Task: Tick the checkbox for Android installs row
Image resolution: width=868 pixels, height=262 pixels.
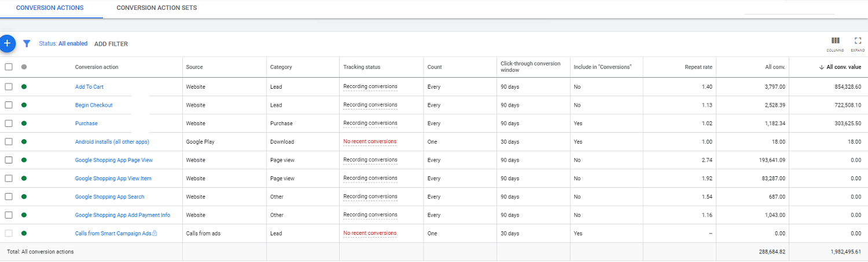Action: pyautogui.click(x=9, y=141)
